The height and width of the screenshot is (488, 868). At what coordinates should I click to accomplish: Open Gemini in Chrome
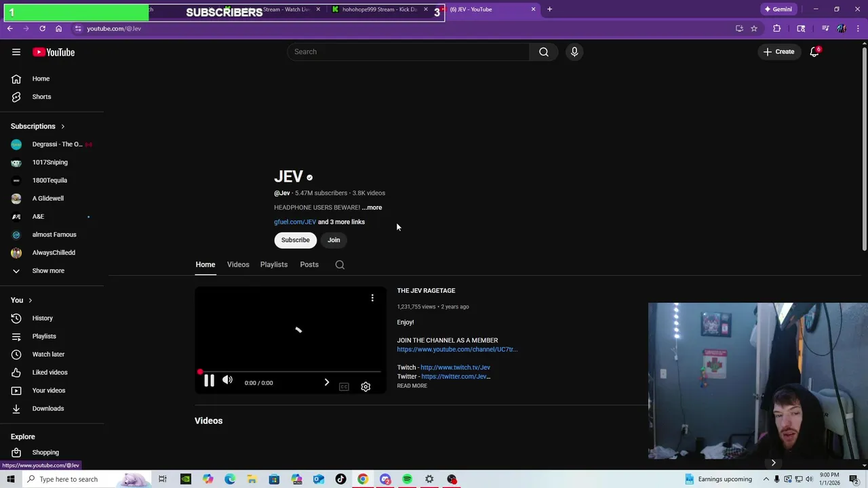point(778,9)
